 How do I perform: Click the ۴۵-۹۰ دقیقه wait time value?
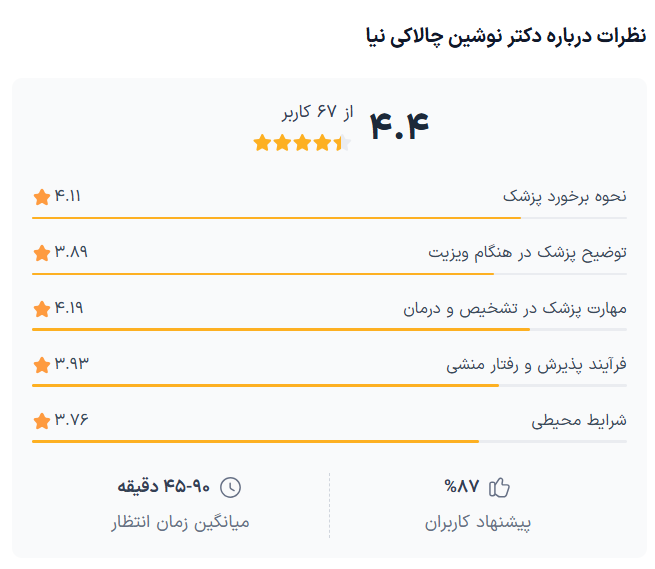pyautogui.click(x=164, y=487)
